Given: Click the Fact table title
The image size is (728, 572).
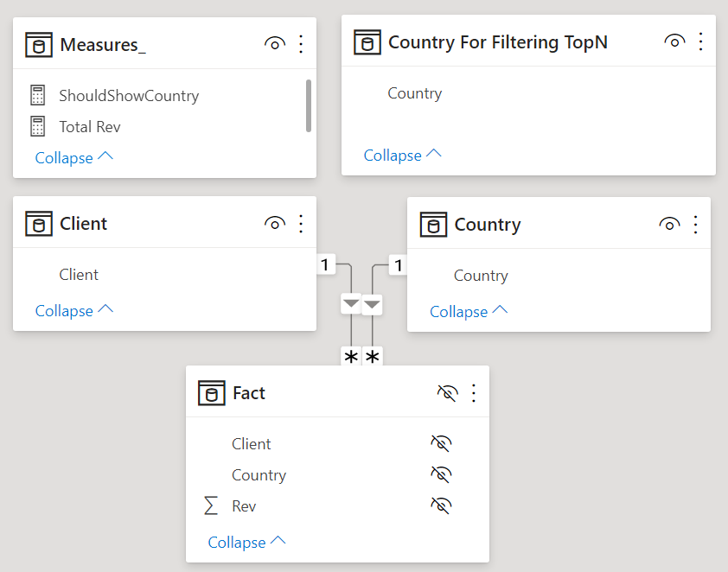Looking at the screenshot, I should 248,393.
